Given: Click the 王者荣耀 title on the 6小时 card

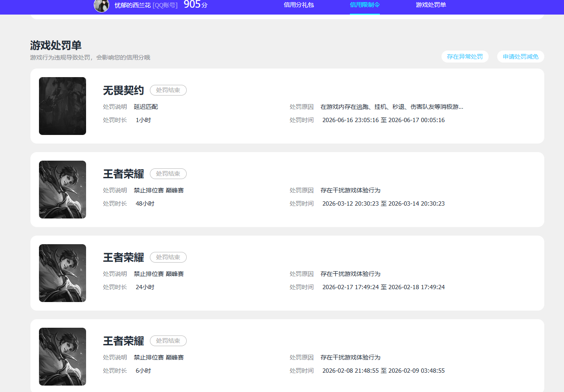Looking at the screenshot, I should (x=123, y=341).
